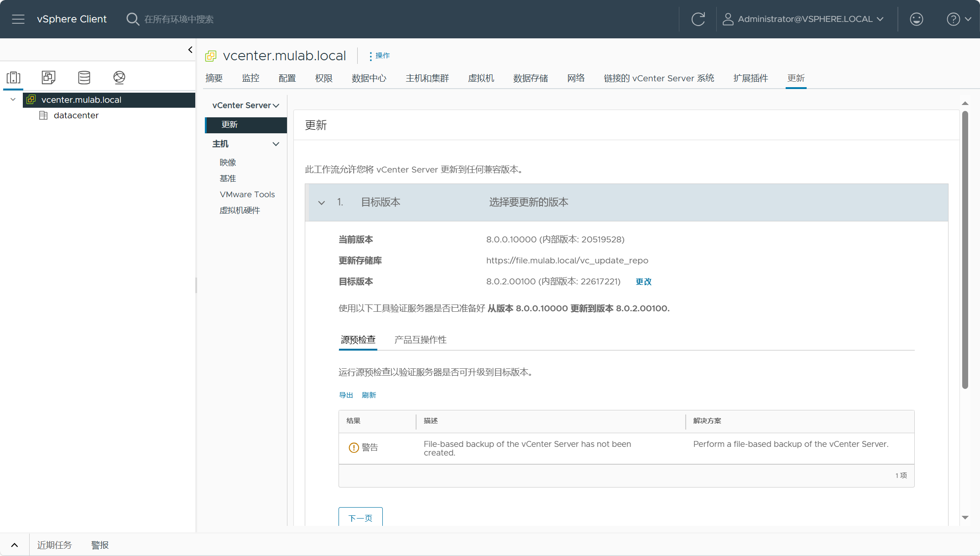Open 近期任务 bottom tab

[x=54, y=546]
